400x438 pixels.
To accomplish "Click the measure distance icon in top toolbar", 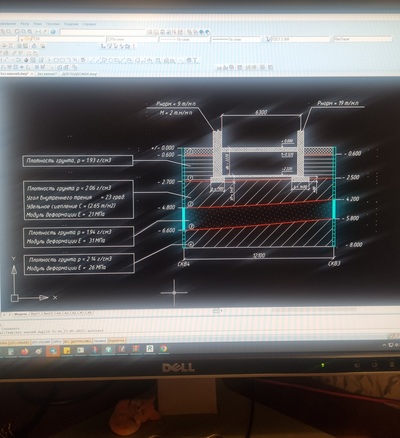I will pos(38,32).
